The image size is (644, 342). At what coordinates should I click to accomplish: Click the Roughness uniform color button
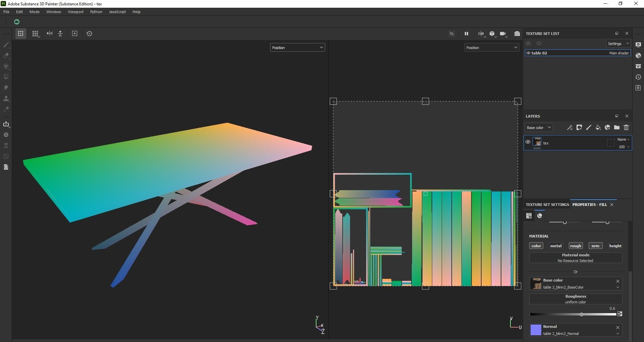coord(576,299)
